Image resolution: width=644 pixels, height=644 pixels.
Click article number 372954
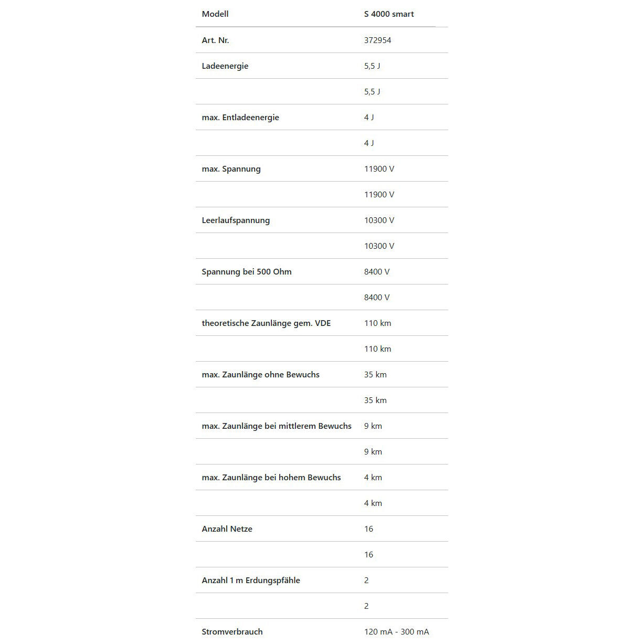pyautogui.click(x=377, y=40)
